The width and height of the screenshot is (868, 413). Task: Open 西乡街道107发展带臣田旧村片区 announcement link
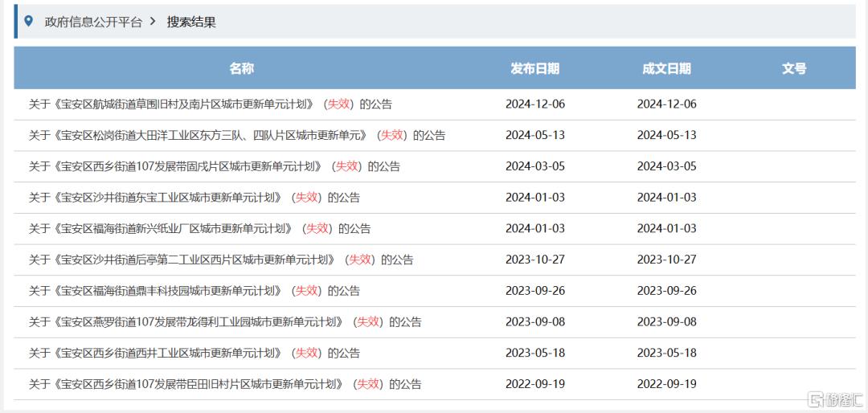225,383
